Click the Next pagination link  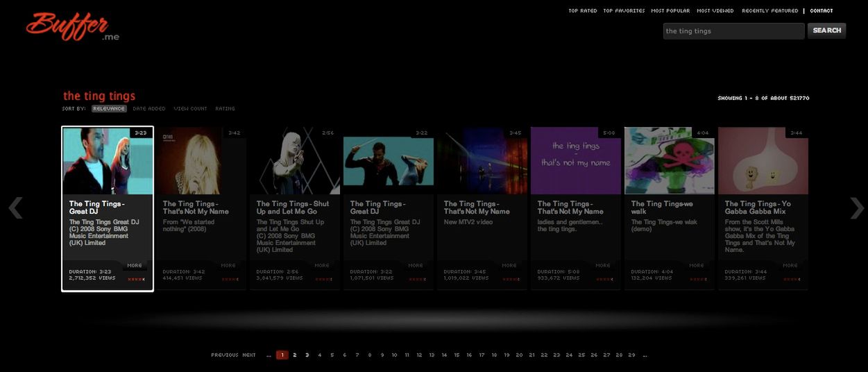[x=249, y=355]
